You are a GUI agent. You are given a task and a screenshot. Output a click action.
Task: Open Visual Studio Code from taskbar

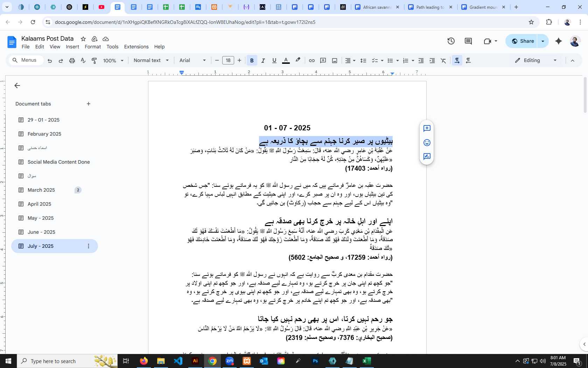pos(178,361)
